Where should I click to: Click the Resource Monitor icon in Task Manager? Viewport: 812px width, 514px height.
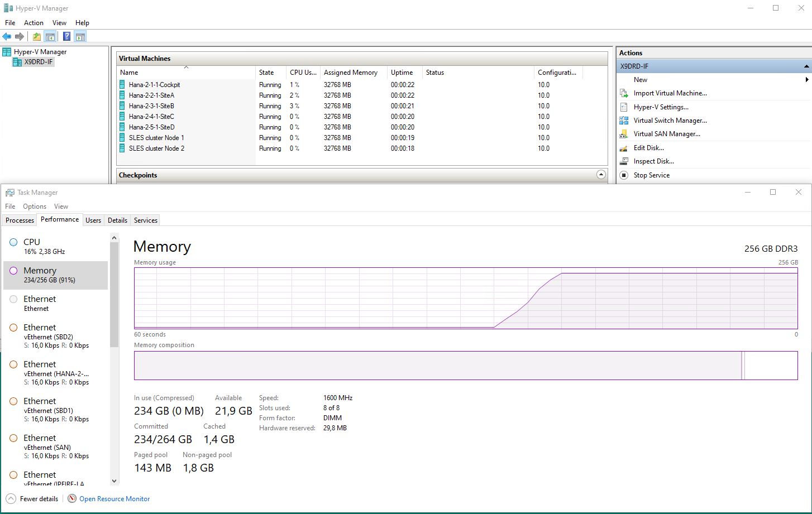pyautogui.click(x=72, y=498)
